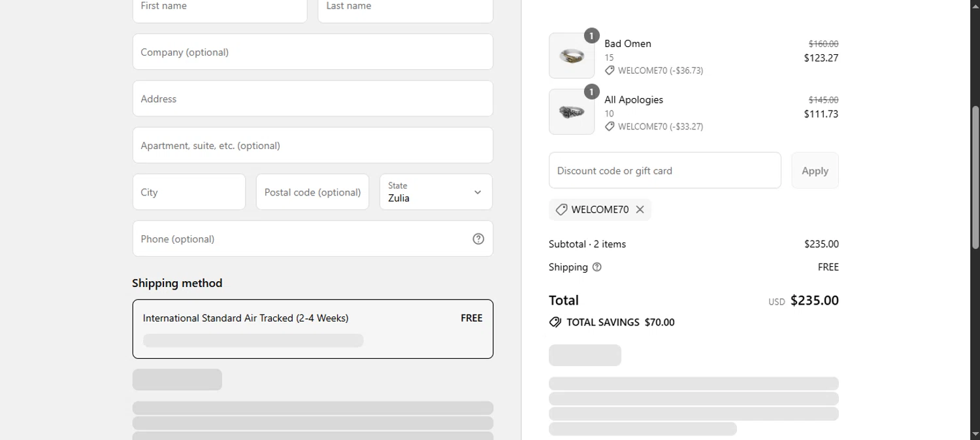Focus the Apartment, suite, etc. field
Viewport: 980px width, 440px height.
(x=313, y=145)
